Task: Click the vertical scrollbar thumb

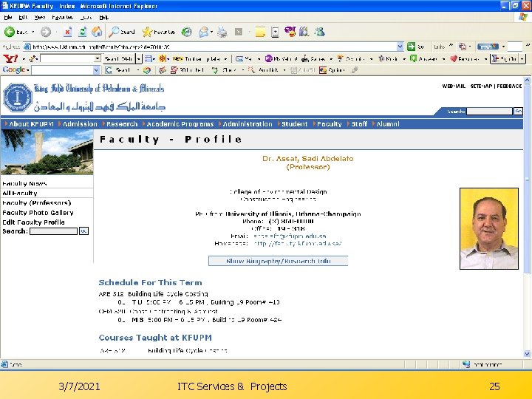Action: pos(527,179)
